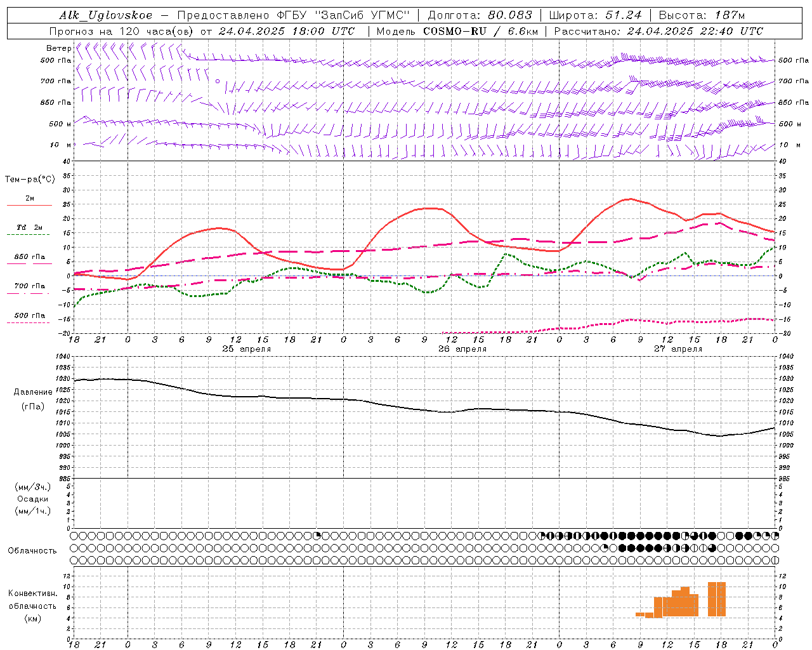Screen dimensions: 812x650
Task: Click the station name Alk_Uglovskoe in header
Action: coord(106,15)
